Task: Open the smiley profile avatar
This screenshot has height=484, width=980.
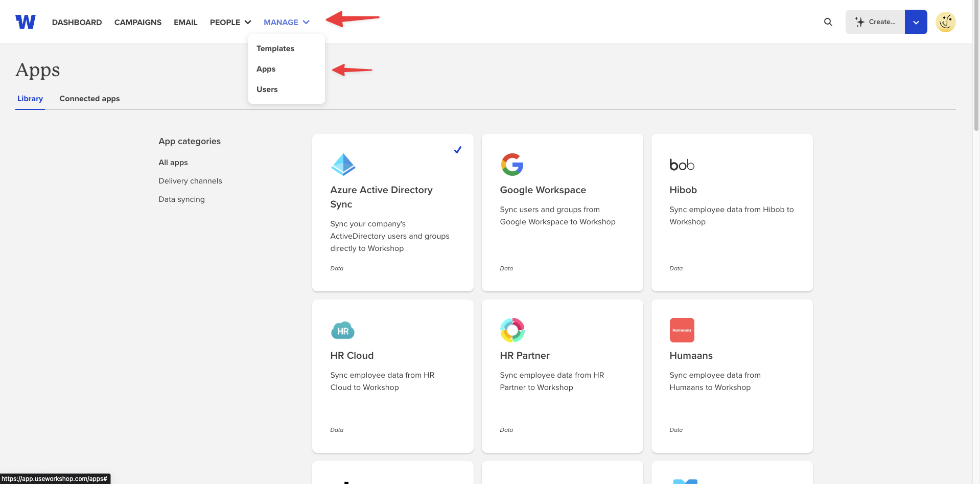Action: 946,22
